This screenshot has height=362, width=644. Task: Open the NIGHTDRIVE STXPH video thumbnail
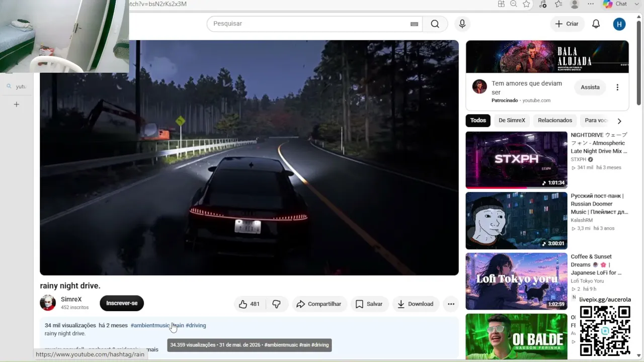(x=516, y=160)
